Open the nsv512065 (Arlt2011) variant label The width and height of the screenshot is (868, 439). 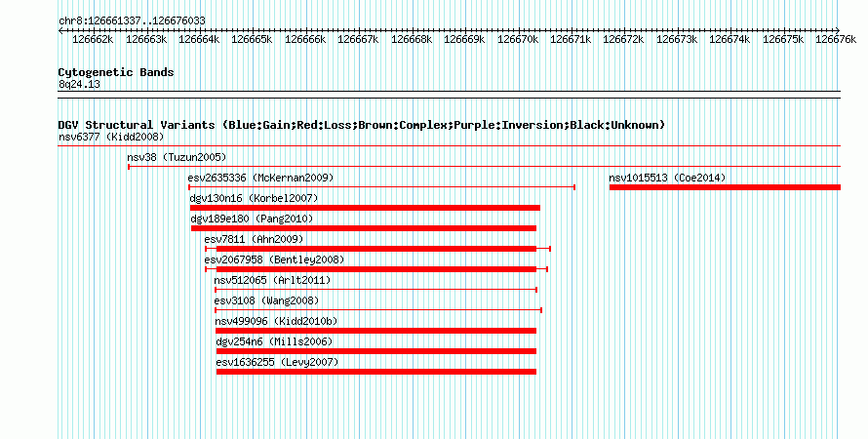click(x=272, y=280)
